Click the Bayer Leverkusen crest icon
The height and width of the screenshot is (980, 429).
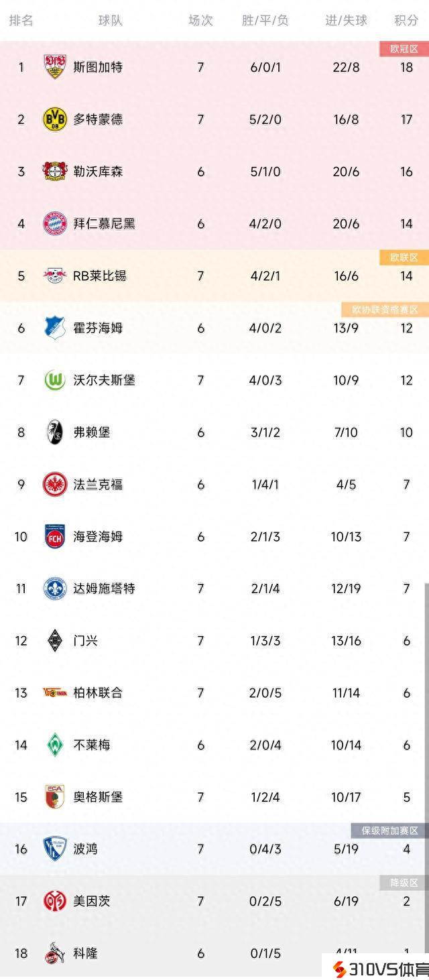click(x=55, y=172)
